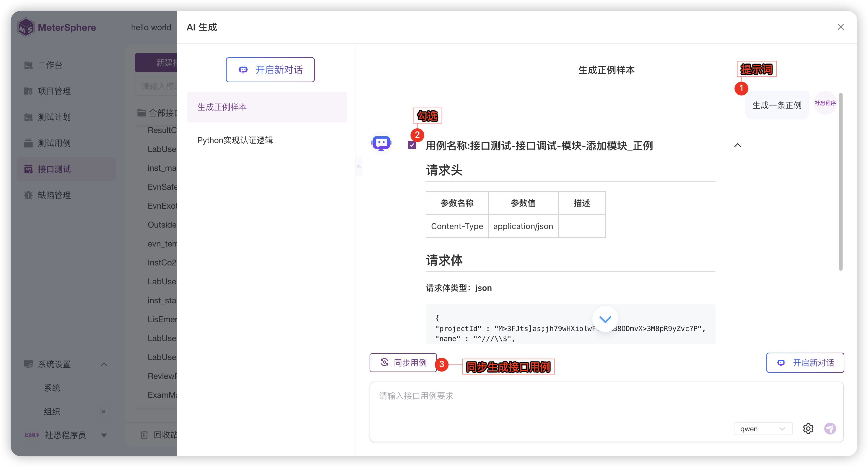This screenshot has height=467, width=868.
Task: Click the 缺陷管理 bug icon
Action: pos(28,195)
